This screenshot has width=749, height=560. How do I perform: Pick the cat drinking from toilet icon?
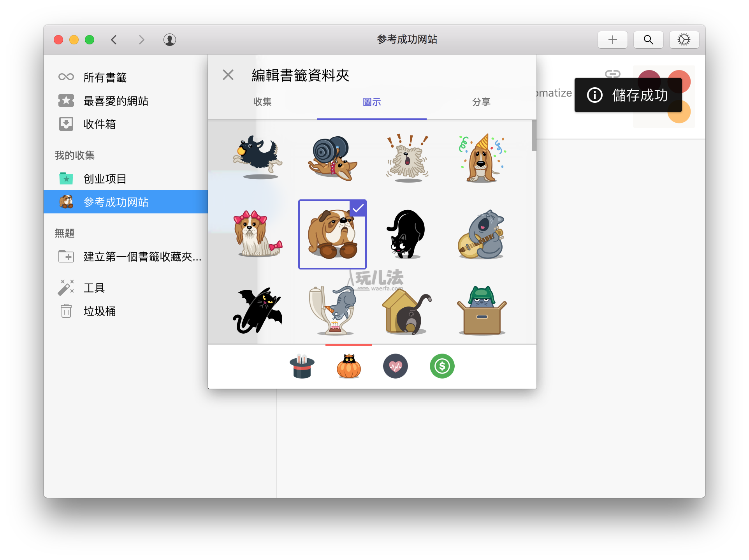point(333,310)
